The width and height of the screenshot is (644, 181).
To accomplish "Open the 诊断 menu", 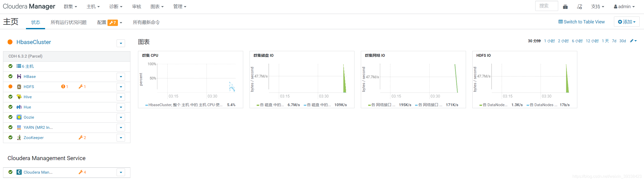I will coord(116,7).
